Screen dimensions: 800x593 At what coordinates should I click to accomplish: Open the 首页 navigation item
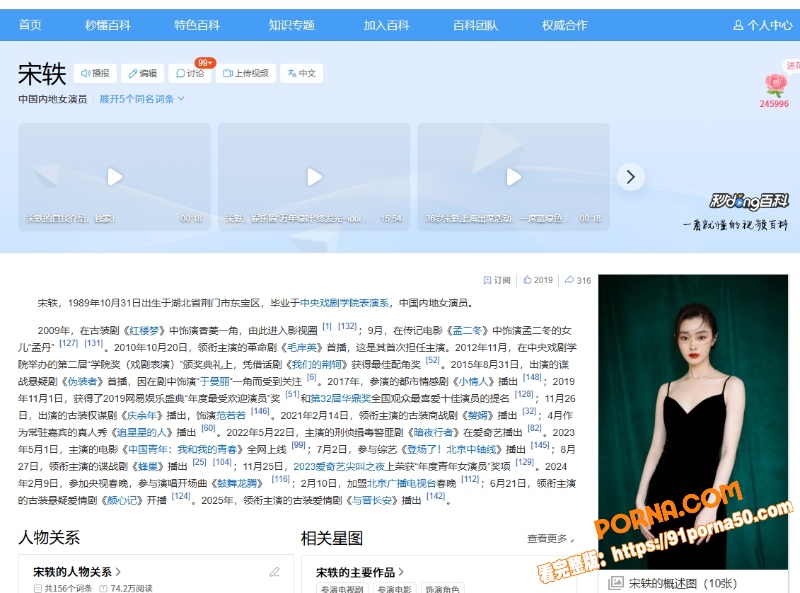(x=30, y=25)
